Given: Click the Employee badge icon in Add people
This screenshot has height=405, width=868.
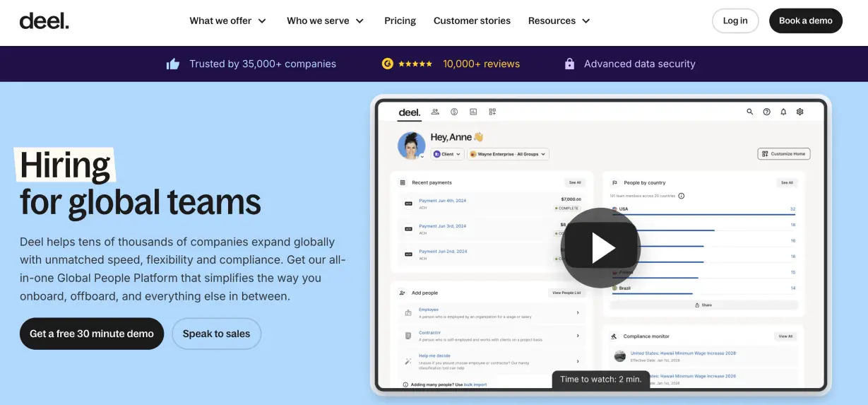Looking at the screenshot, I should (x=408, y=312).
